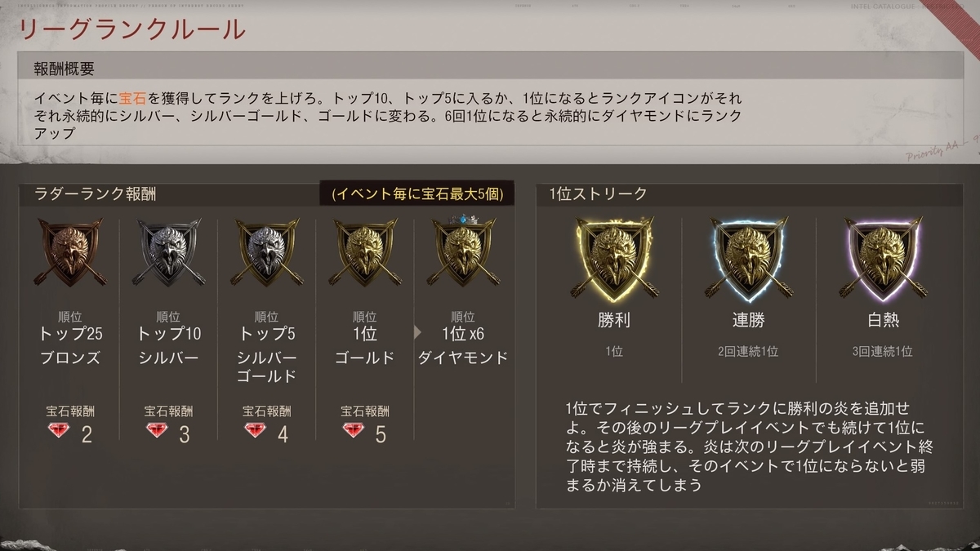Screen dimensions: 980x551
Task: Click the red gem icon beside 4
Action: point(256,430)
